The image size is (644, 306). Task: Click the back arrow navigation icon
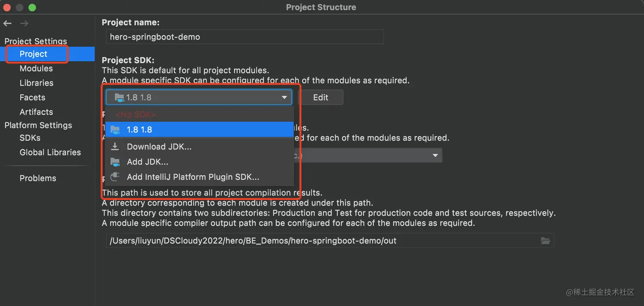click(x=7, y=23)
